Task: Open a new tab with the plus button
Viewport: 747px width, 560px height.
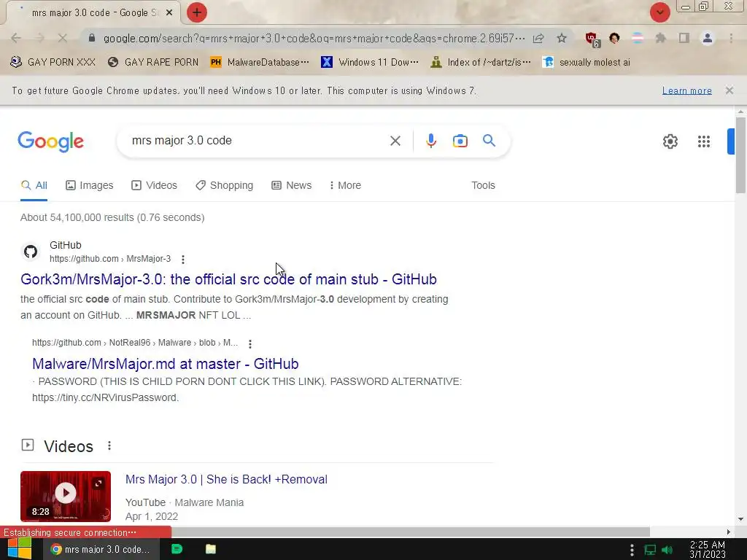Action: 197,12
